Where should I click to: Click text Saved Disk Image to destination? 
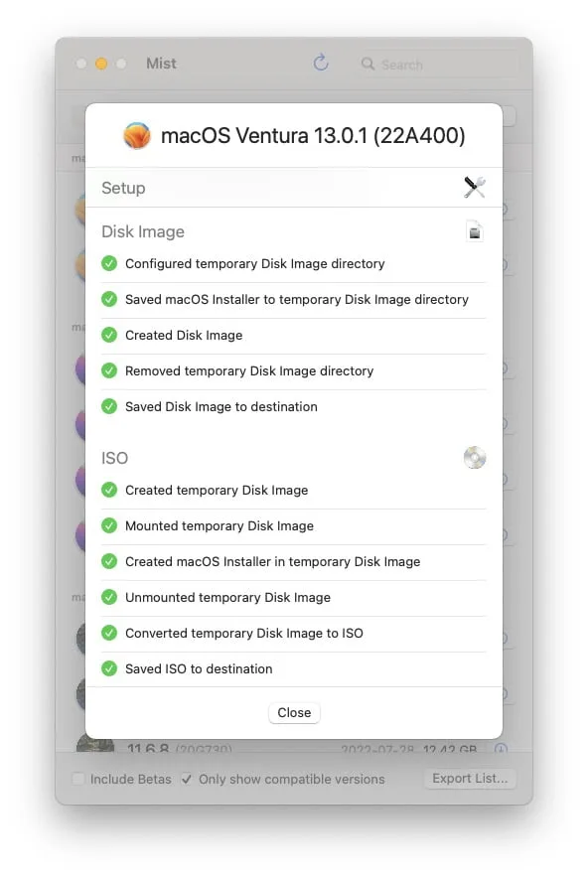(221, 406)
